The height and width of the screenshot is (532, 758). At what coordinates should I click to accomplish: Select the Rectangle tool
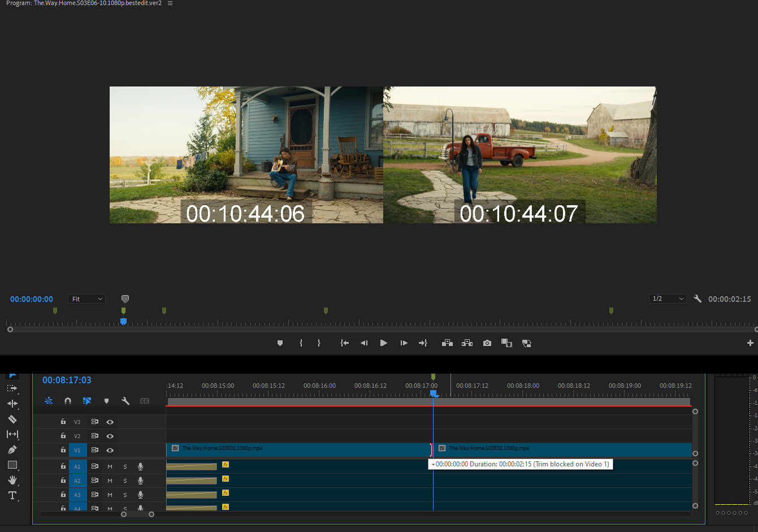click(12, 465)
